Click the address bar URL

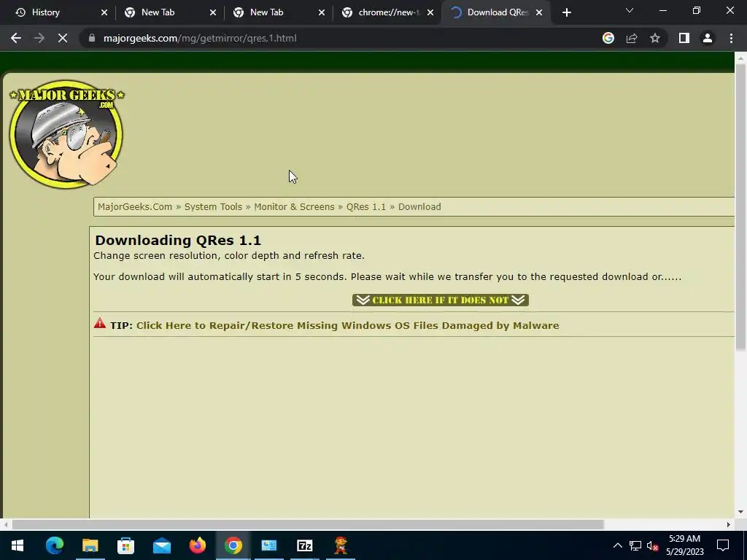click(x=200, y=38)
